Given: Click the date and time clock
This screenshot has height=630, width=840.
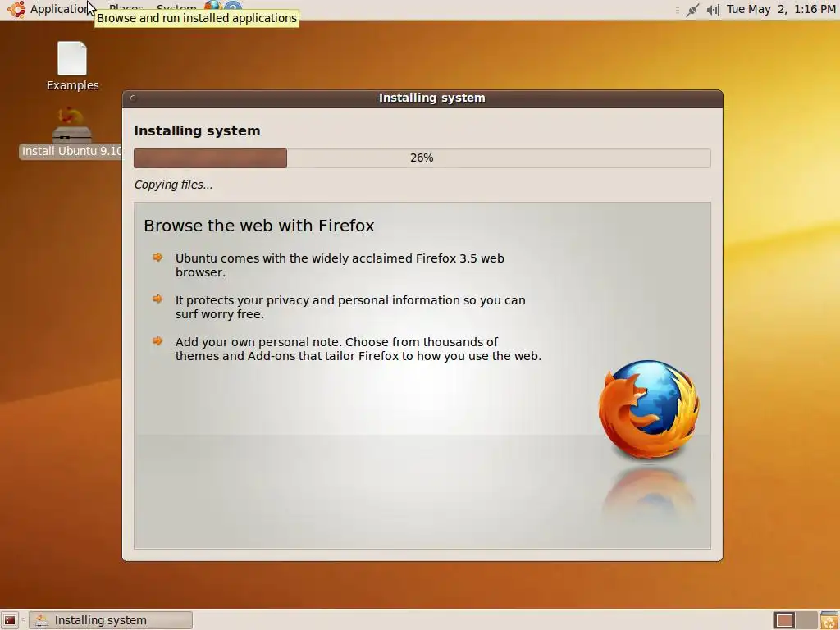Looking at the screenshot, I should click(781, 9).
